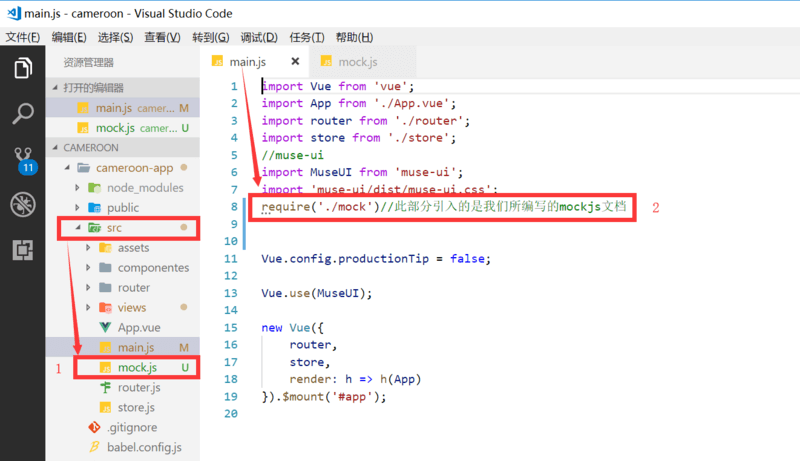The image size is (800, 461).
Task: Open the Explorer files icon in activity bar
Action: pyautogui.click(x=23, y=68)
